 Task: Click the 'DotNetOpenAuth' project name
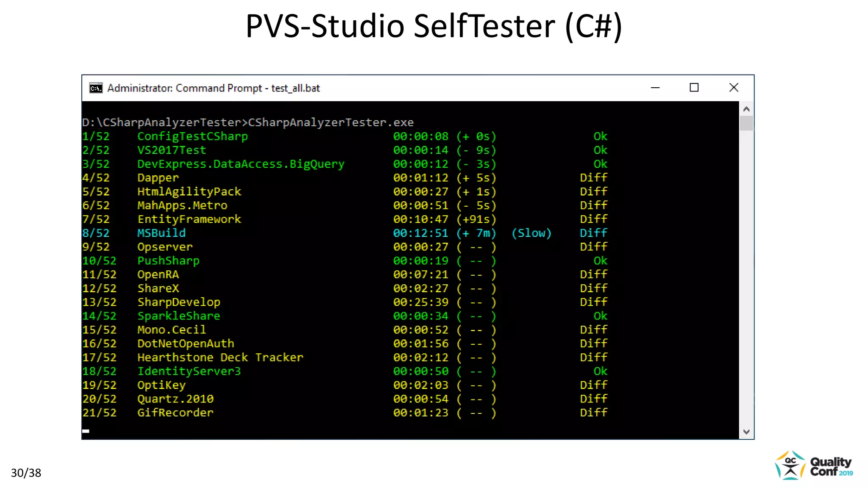point(186,344)
